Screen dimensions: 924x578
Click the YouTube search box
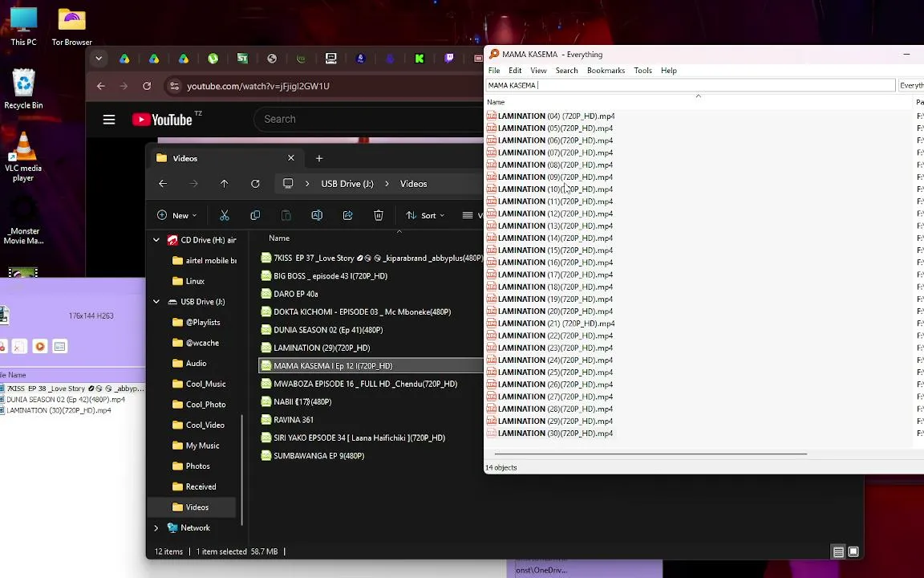click(370, 119)
